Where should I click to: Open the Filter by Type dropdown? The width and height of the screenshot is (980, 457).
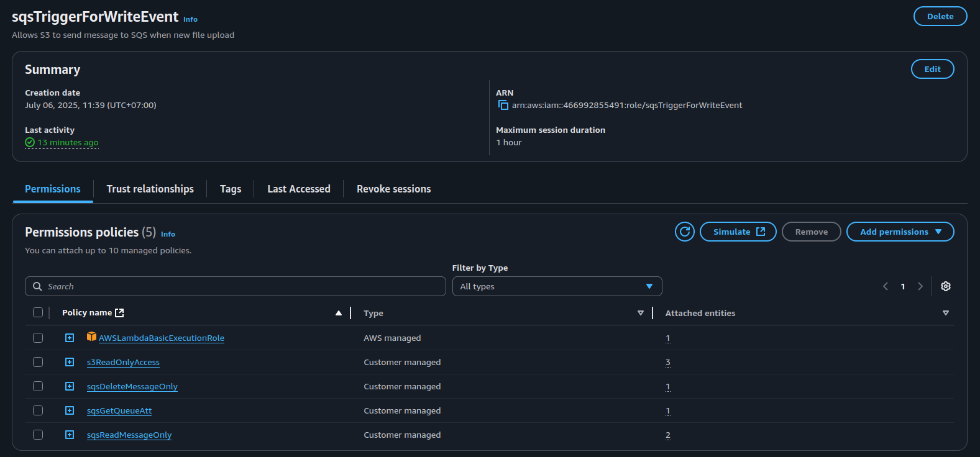pyautogui.click(x=557, y=286)
